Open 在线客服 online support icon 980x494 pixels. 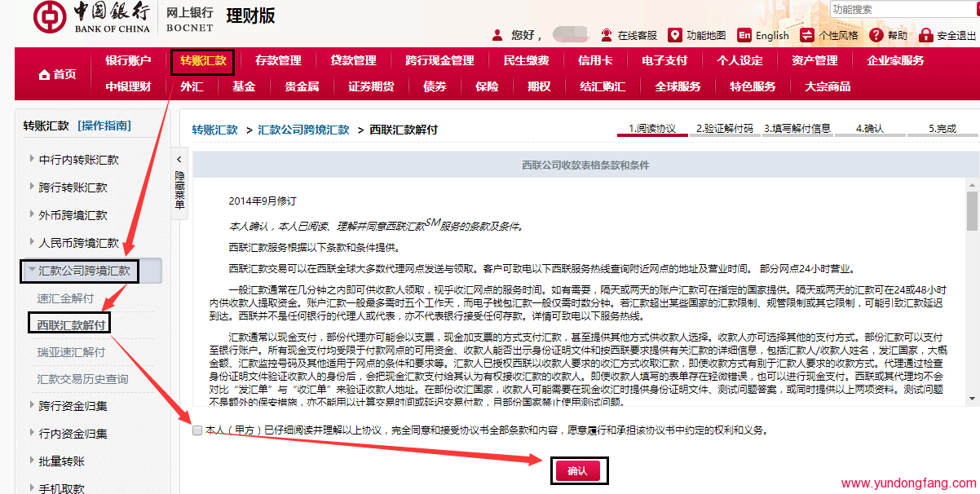point(607,35)
